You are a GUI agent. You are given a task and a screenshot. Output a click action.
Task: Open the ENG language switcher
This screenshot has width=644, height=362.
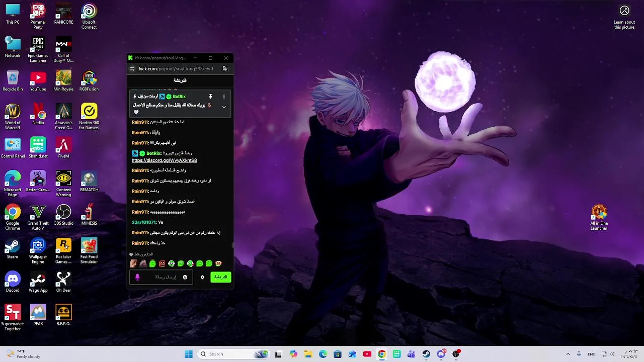pyautogui.click(x=592, y=354)
